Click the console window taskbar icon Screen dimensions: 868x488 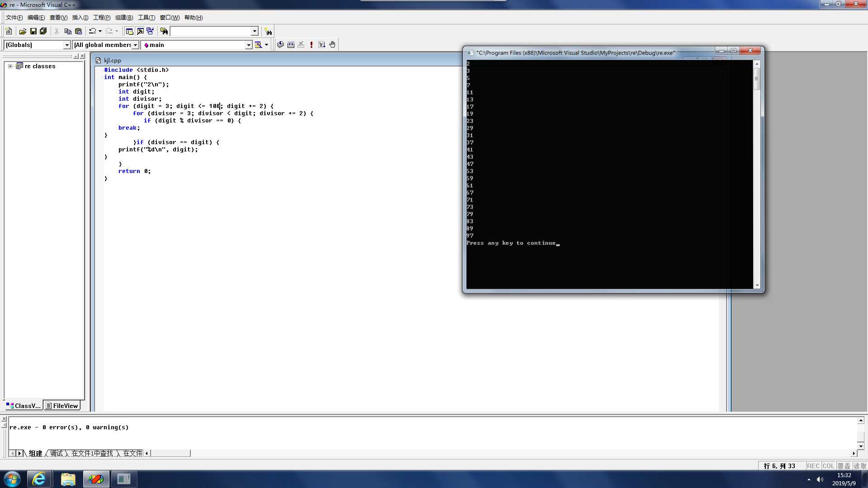tap(124, 479)
